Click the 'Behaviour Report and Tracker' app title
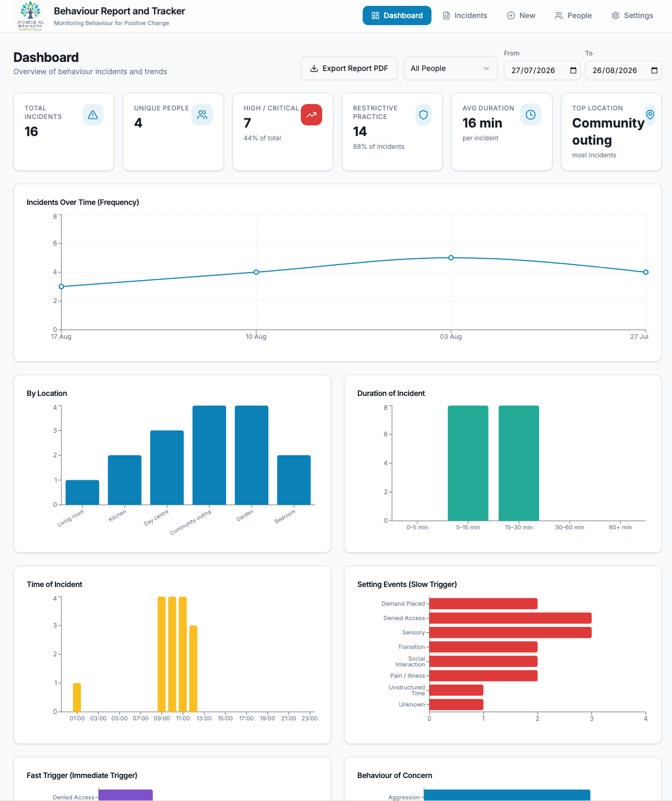The image size is (672, 801). (x=119, y=11)
